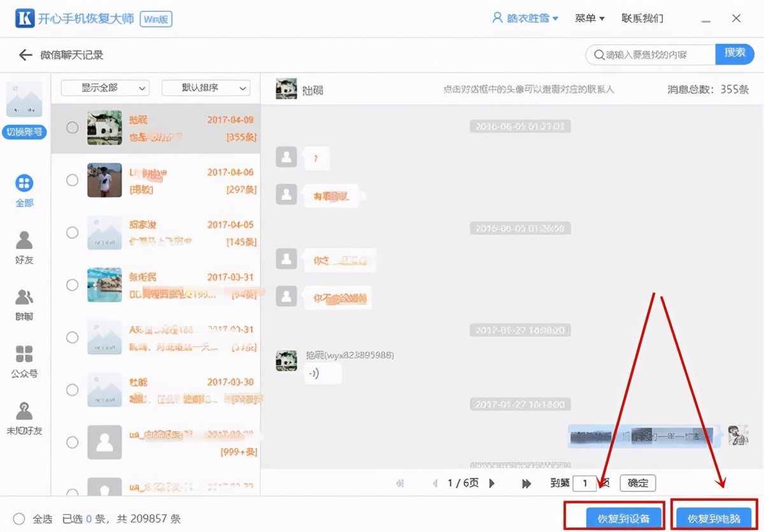The image size is (764, 532).
Task: Open the 默认排序 sorting dropdown
Action: pos(205,88)
